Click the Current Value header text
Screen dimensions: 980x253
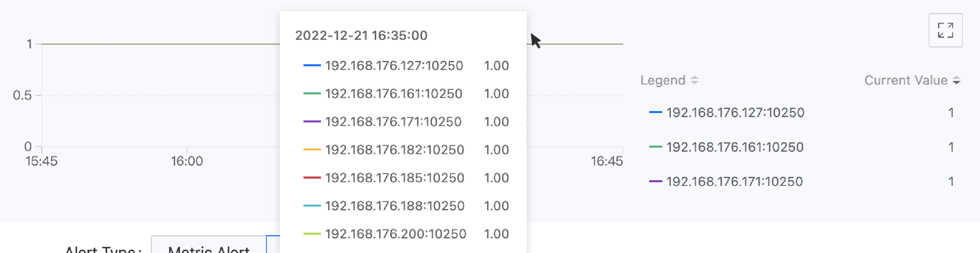pyautogui.click(x=906, y=80)
